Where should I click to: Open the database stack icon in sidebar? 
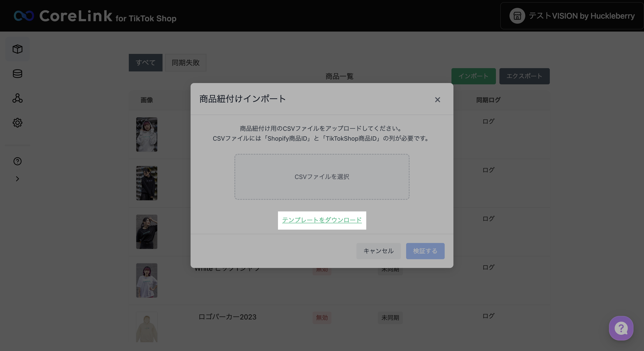[x=18, y=73]
